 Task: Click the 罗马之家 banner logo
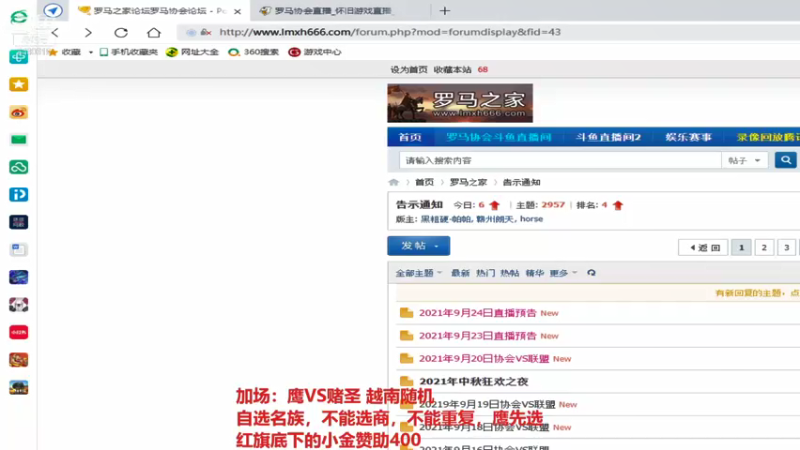[x=460, y=103]
